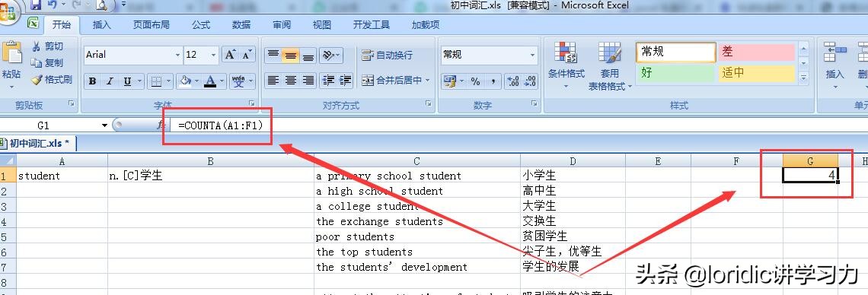This screenshot has width=868, height=295.
Task: Click the wén phonetic guide icon
Action: click(x=239, y=81)
